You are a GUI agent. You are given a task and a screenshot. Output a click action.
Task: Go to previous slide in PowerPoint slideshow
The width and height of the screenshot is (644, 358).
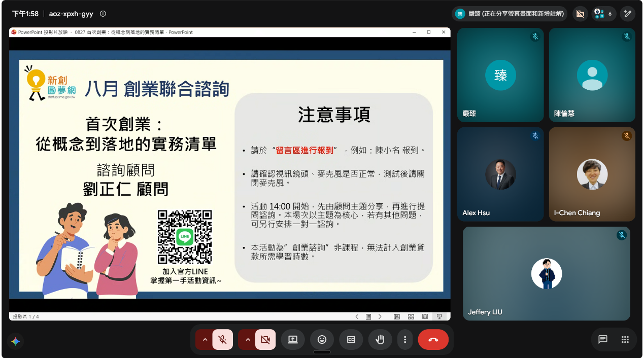(357, 316)
